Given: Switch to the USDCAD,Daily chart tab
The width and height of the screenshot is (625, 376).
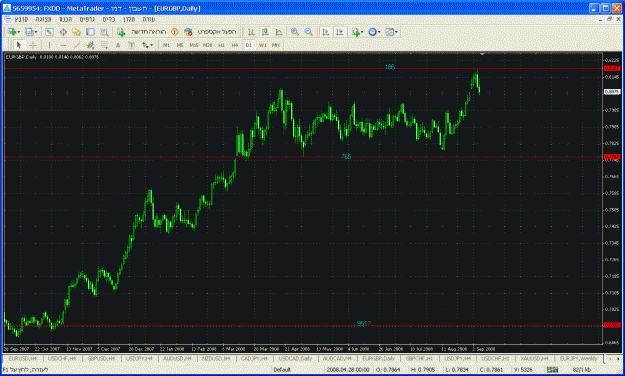Looking at the screenshot, I should pyautogui.click(x=295, y=359).
